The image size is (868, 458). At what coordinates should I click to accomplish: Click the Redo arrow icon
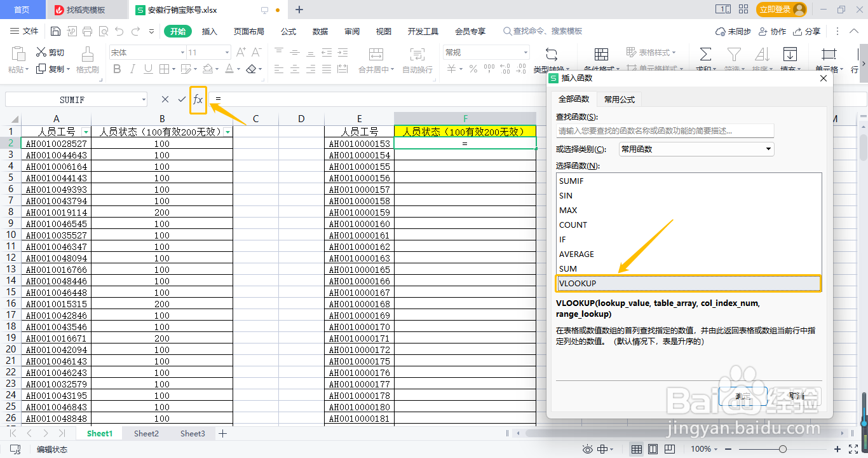tap(135, 31)
